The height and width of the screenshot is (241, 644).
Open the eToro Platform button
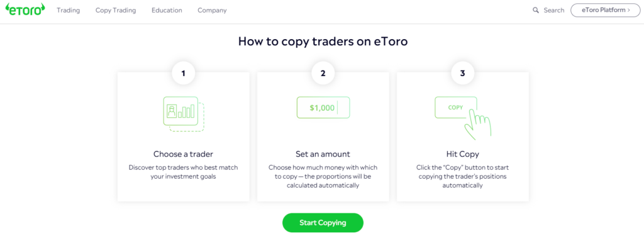(x=606, y=10)
